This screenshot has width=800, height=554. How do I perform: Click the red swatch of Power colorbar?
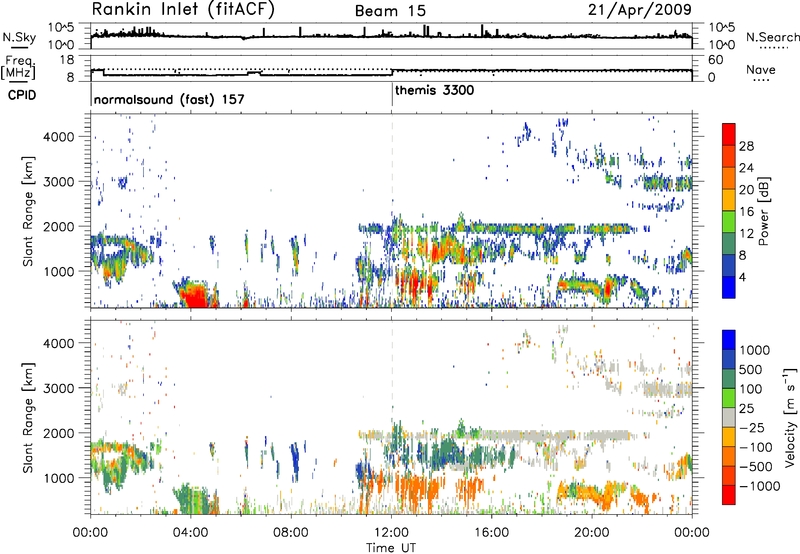[x=729, y=134]
